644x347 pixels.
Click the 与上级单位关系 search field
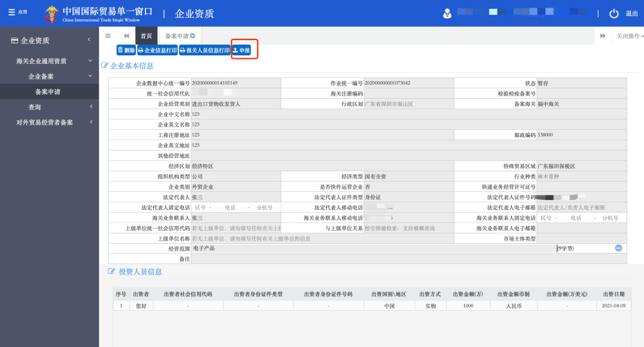[409, 228]
